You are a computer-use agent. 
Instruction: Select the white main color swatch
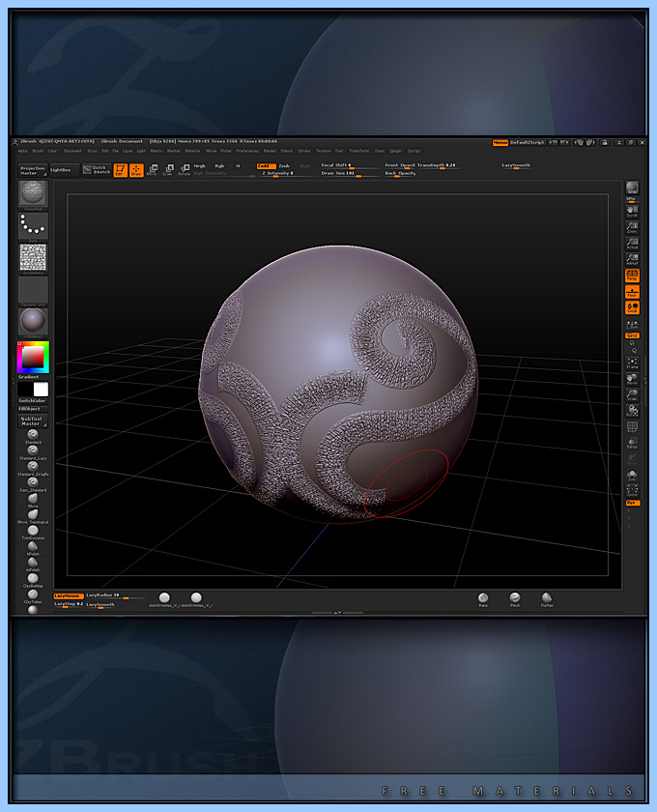pos(41,389)
